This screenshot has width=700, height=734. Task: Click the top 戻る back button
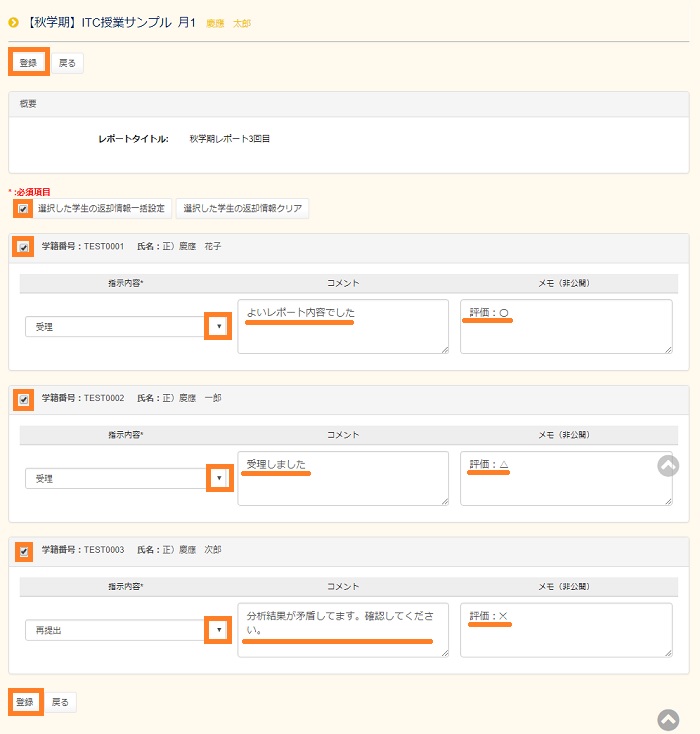click(x=67, y=63)
